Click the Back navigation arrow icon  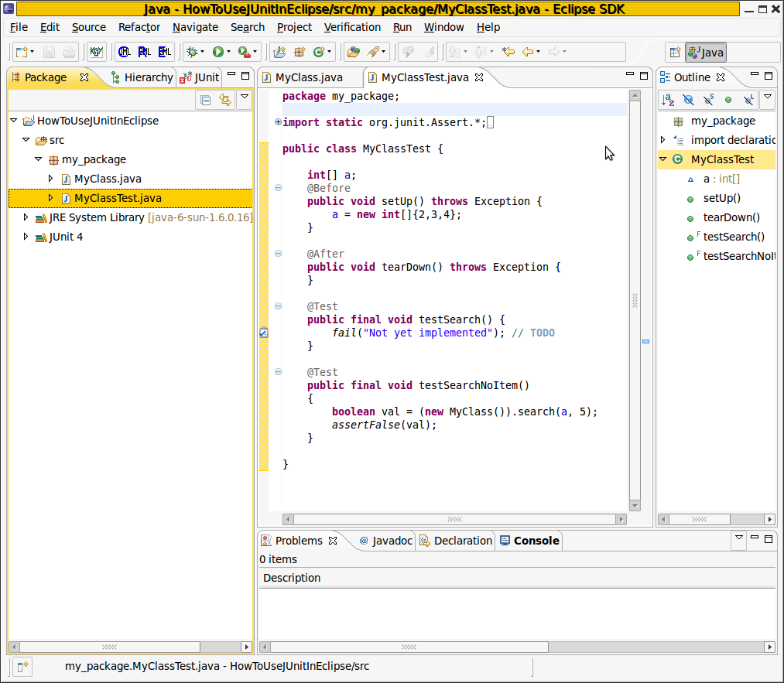coord(528,52)
